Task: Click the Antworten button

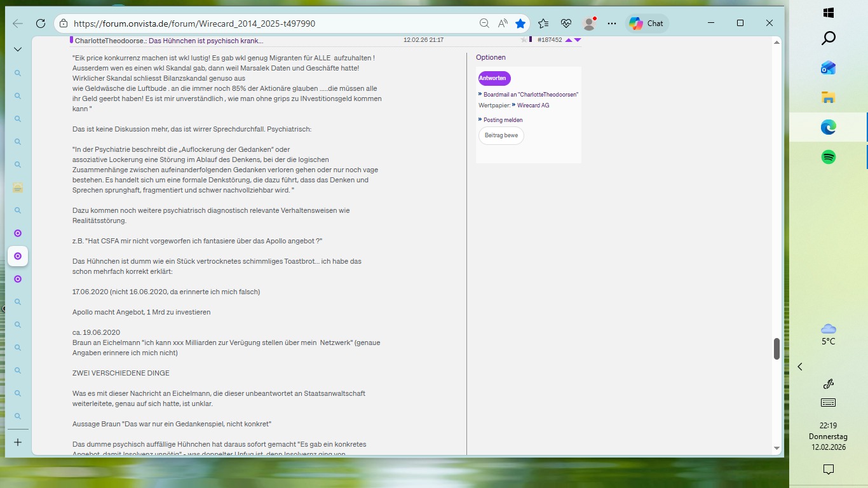Action: tap(494, 78)
